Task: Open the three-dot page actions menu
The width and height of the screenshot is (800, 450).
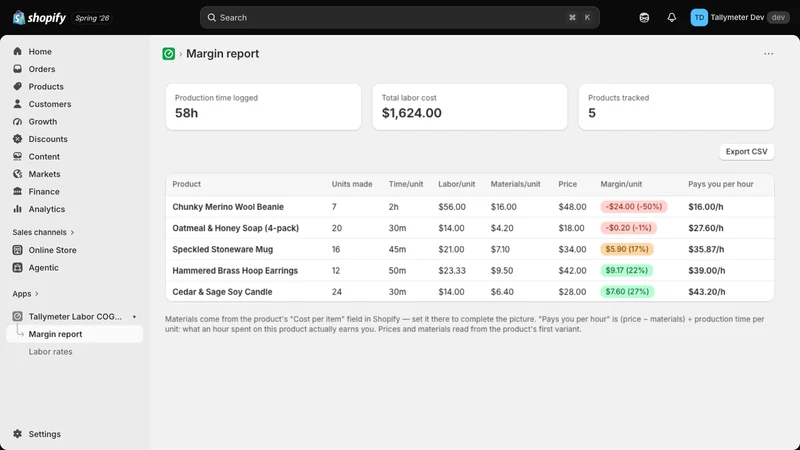Action: pos(768,54)
